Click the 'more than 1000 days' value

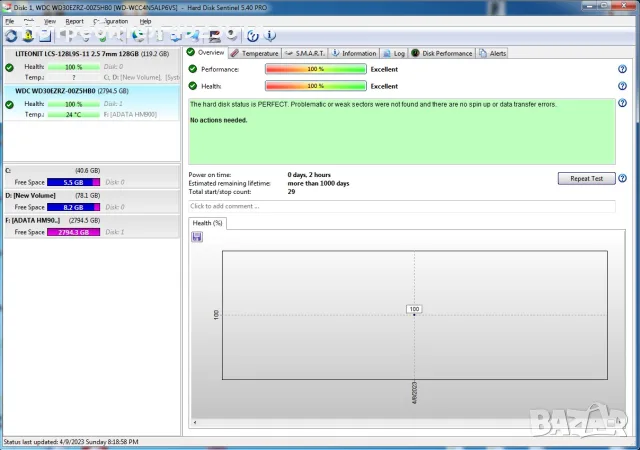click(x=318, y=183)
